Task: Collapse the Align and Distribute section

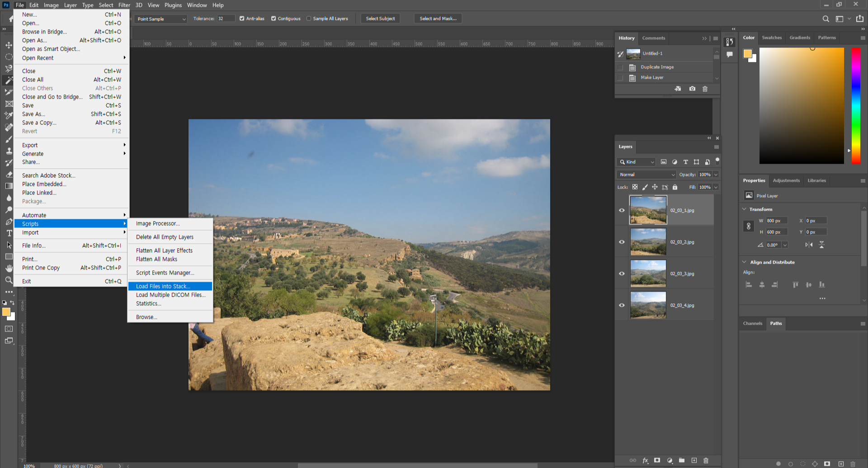Action: (744, 262)
